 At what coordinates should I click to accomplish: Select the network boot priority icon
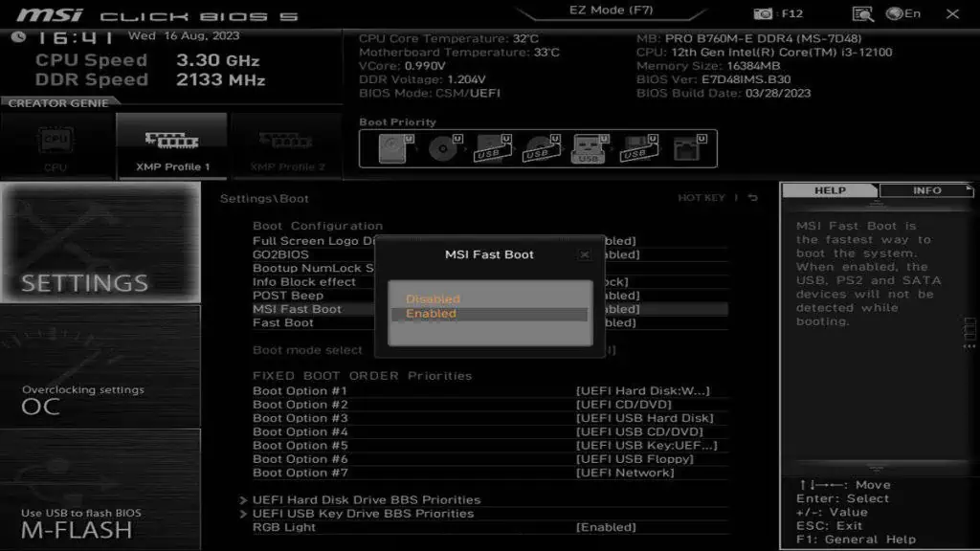(685, 148)
